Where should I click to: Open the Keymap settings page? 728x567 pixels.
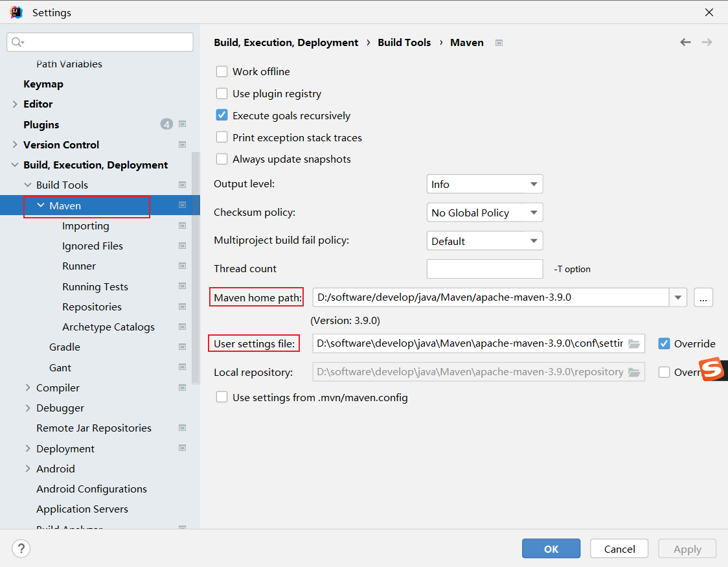point(43,84)
